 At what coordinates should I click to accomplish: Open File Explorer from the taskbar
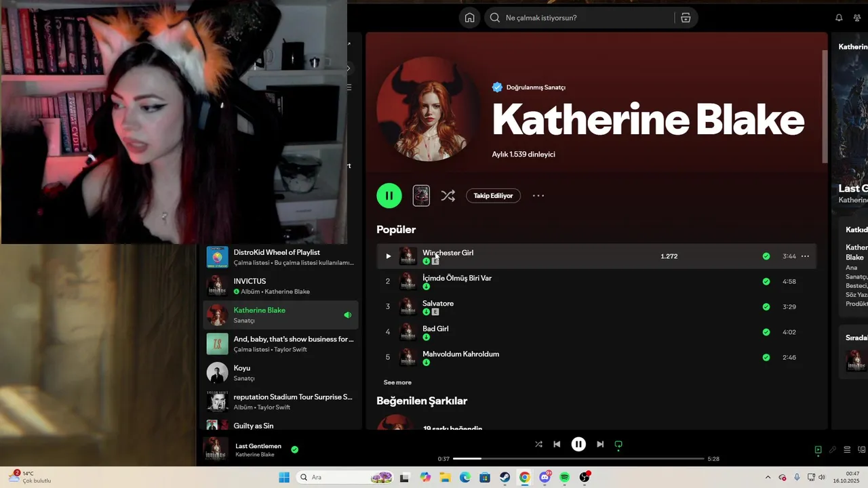tap(446, 477)
